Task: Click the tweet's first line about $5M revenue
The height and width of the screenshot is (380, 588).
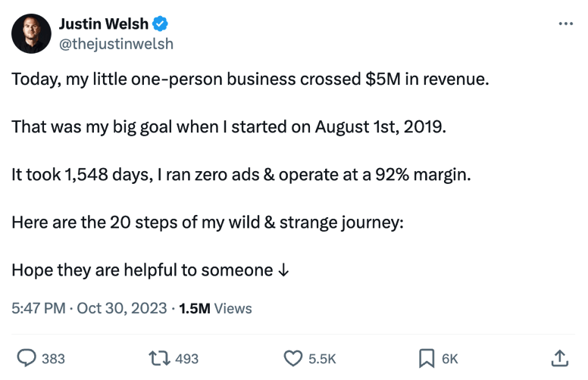Action: (x=250, y=79)
